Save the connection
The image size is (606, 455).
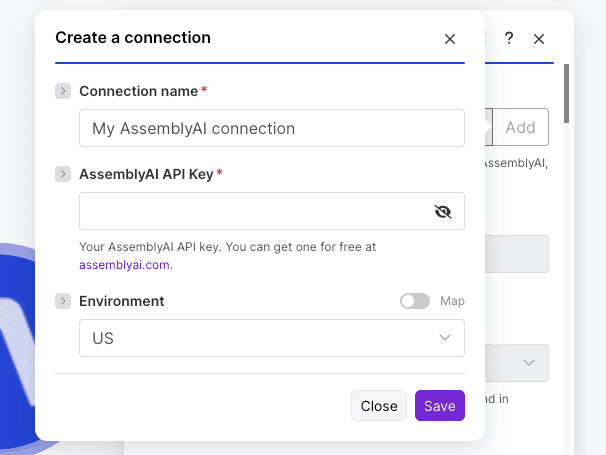(440, 406)
